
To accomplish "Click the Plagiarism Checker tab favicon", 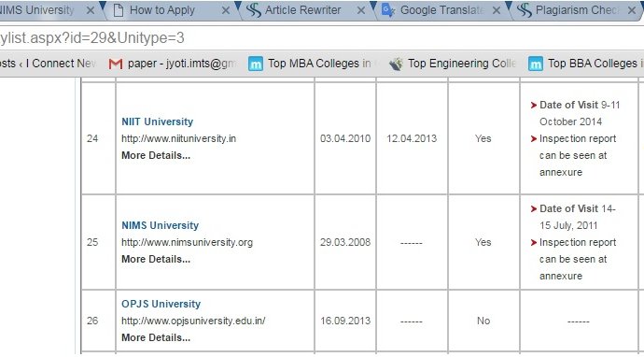I will point(525,10).
